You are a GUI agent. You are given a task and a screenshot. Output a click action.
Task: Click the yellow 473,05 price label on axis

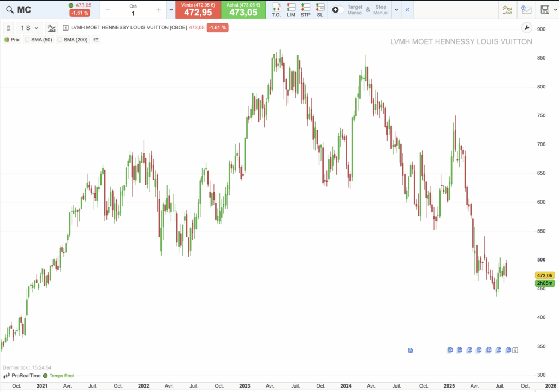545,275
